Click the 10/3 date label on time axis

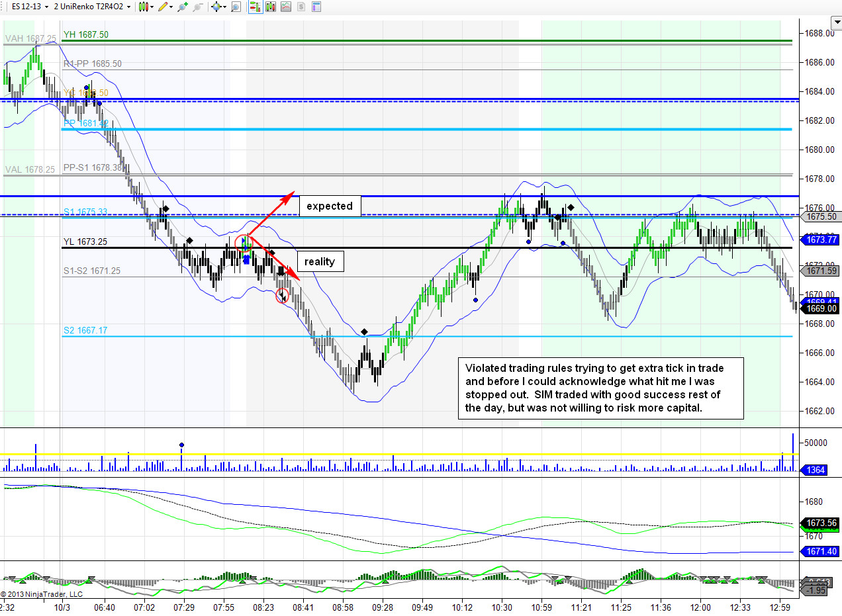63,607
